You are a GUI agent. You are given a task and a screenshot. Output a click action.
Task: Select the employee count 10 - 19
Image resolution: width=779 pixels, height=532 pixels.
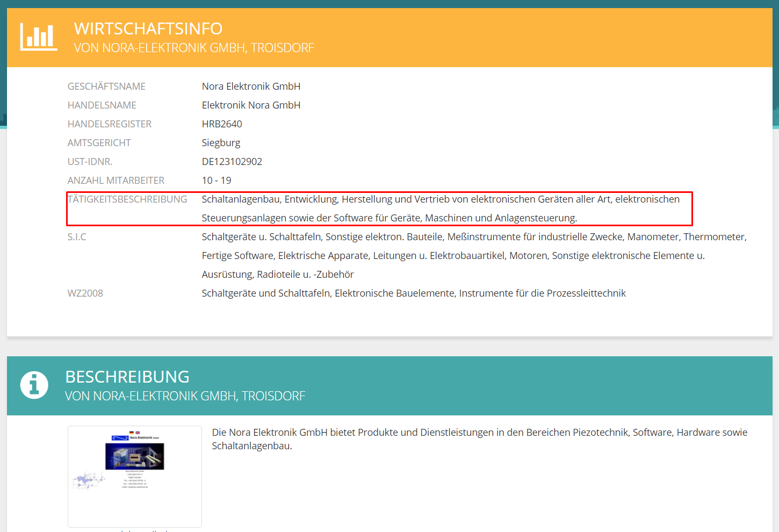[x=217, y=181]
